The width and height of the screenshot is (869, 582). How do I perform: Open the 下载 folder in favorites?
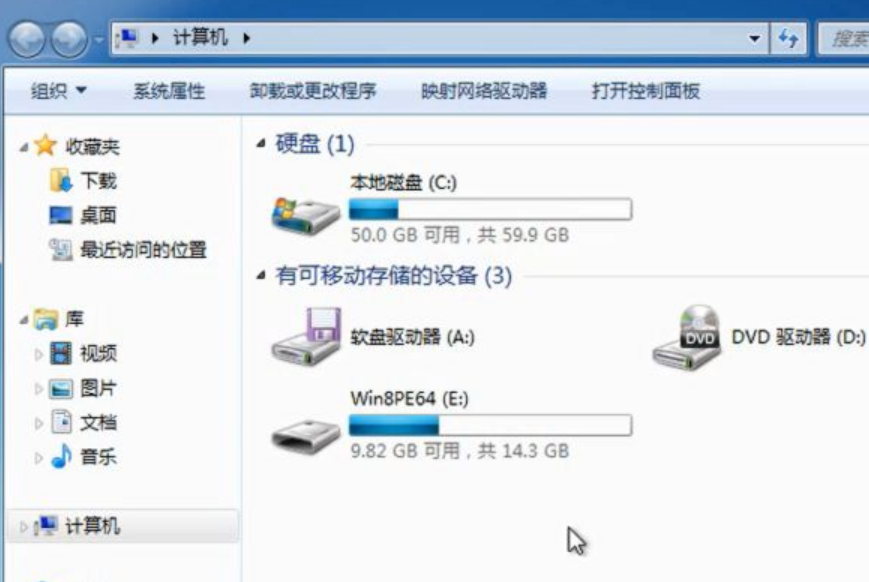[98, 181]
